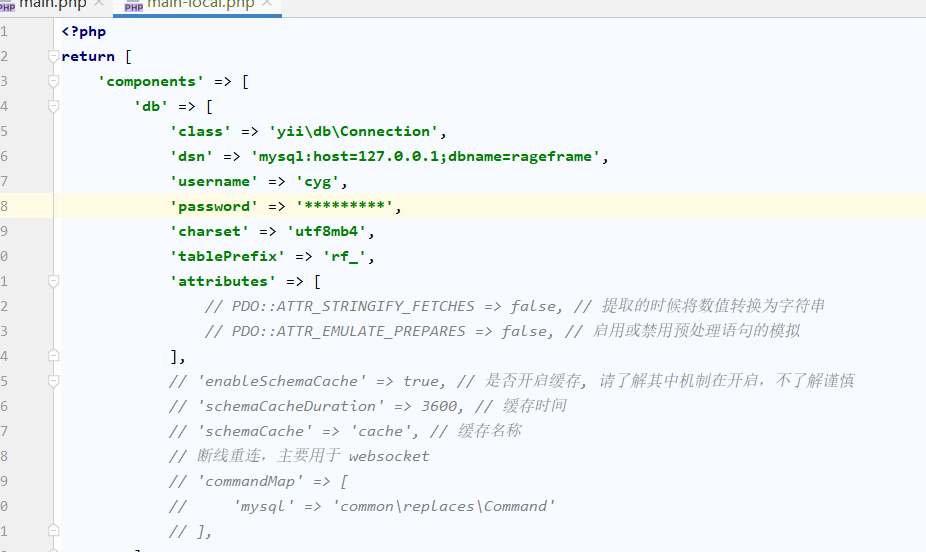The width and height of the screenshot is (926, 552).
Task: Click the 'charset' key
Action: 210,231
